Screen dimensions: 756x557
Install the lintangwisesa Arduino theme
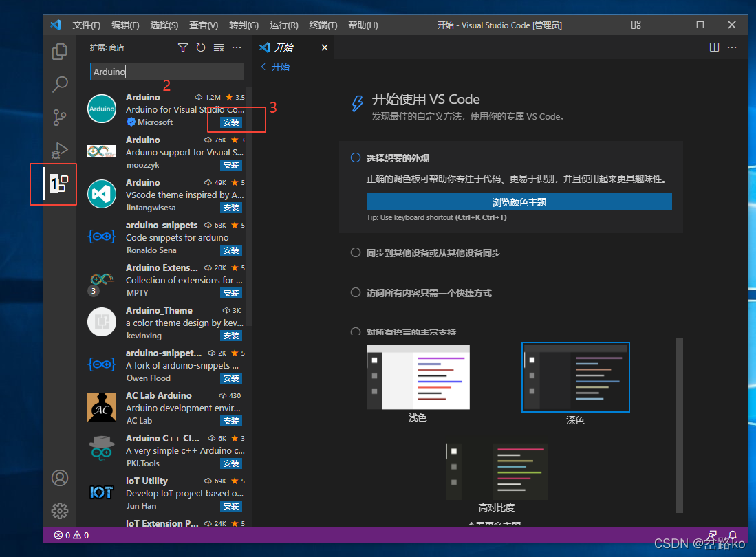[231, 208]
